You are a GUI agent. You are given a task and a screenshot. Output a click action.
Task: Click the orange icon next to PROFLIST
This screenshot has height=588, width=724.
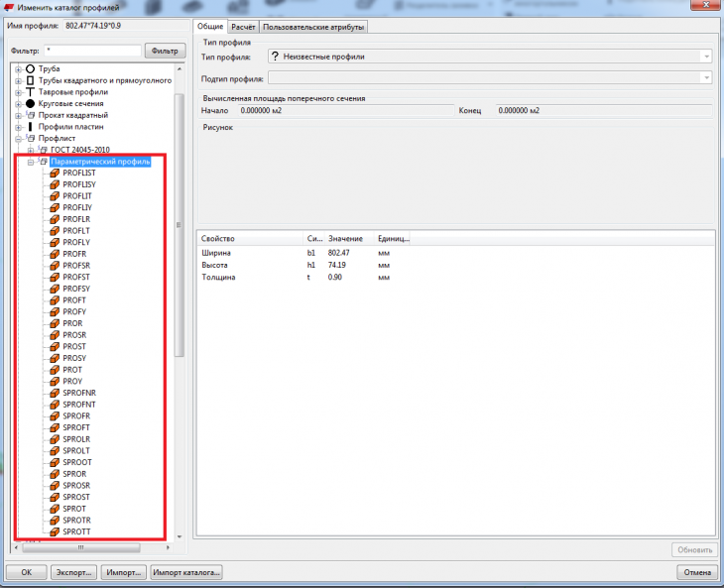[55, 173]
